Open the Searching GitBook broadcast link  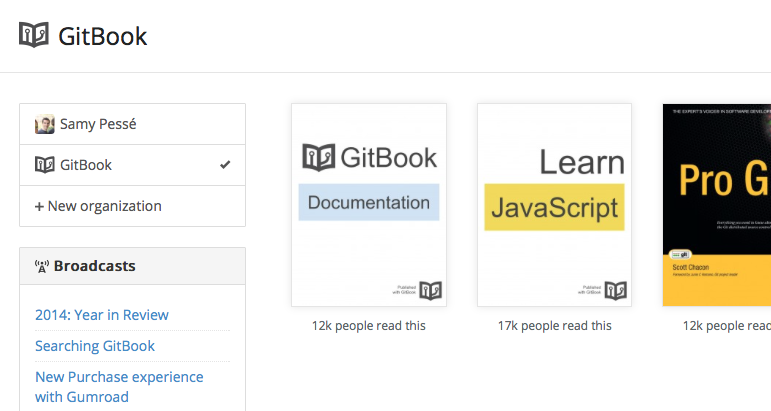(x=95, y=346)
